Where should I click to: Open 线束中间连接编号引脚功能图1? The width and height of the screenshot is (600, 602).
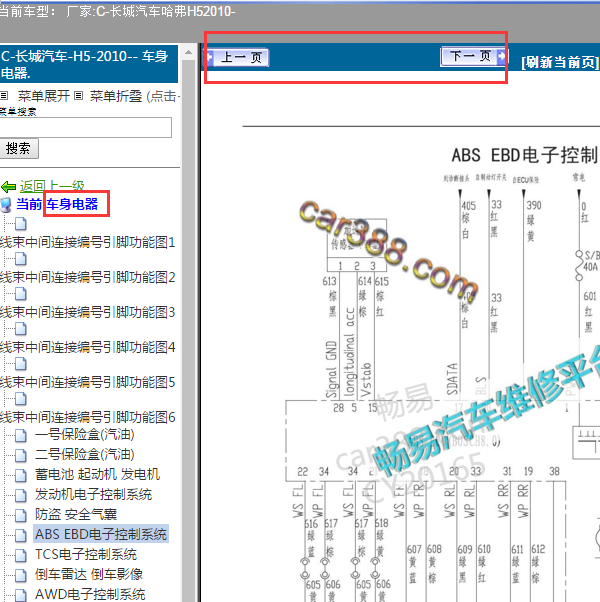tap(87, 242)
